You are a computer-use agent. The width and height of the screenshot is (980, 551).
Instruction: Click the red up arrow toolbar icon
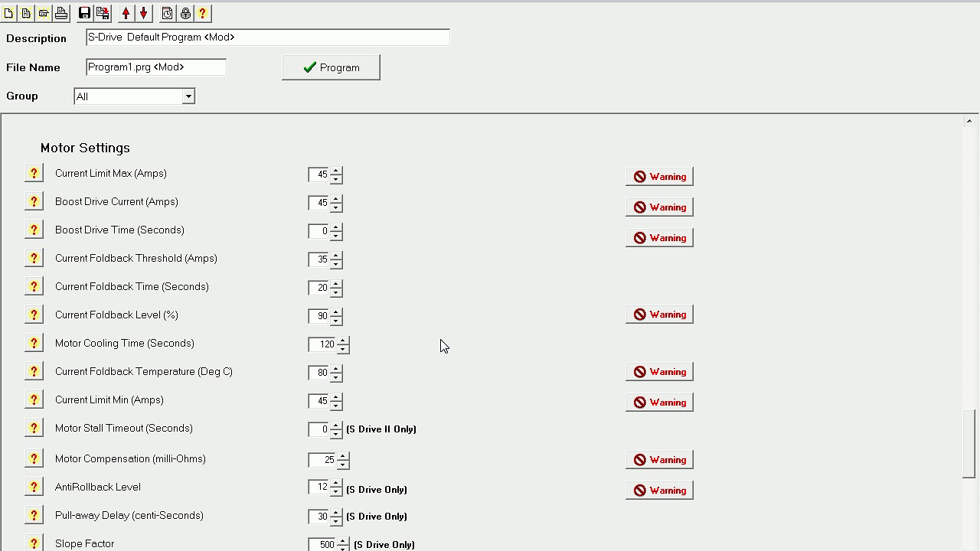point(126,13)
